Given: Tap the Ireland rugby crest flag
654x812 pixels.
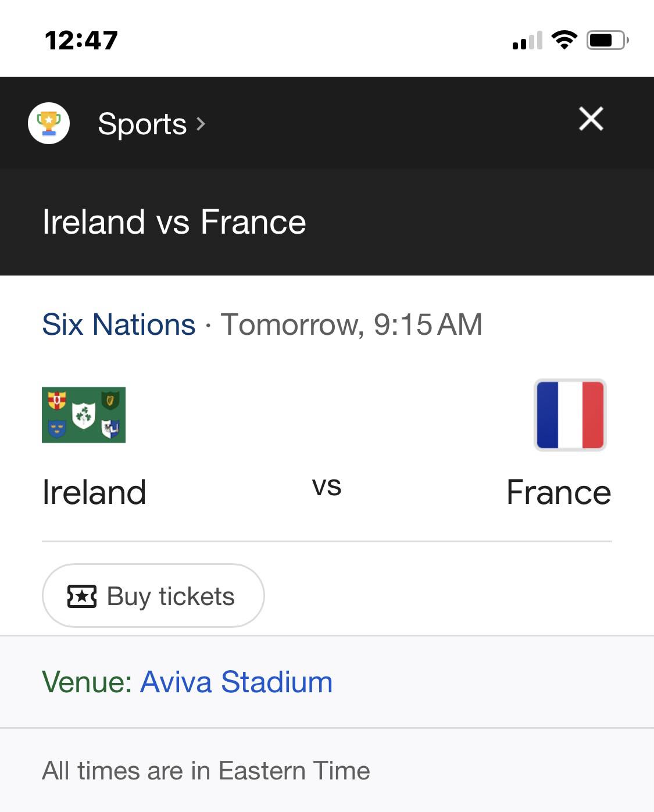Looking at the screenshot, I should click(x=84, y=415).
